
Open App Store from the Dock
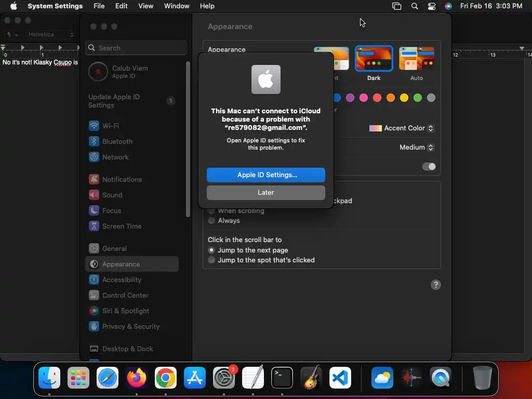tap(195, 378)
